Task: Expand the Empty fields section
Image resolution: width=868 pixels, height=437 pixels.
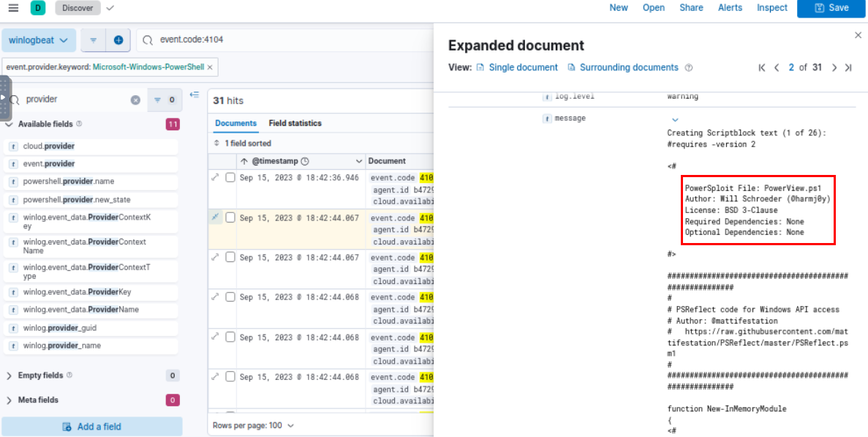Action: coord(10,376)
